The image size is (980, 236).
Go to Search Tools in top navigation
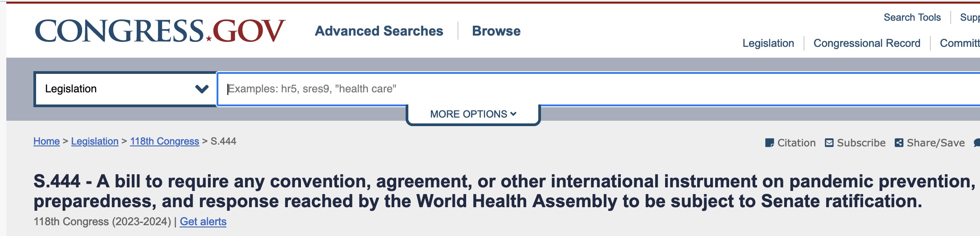(912, 18)
